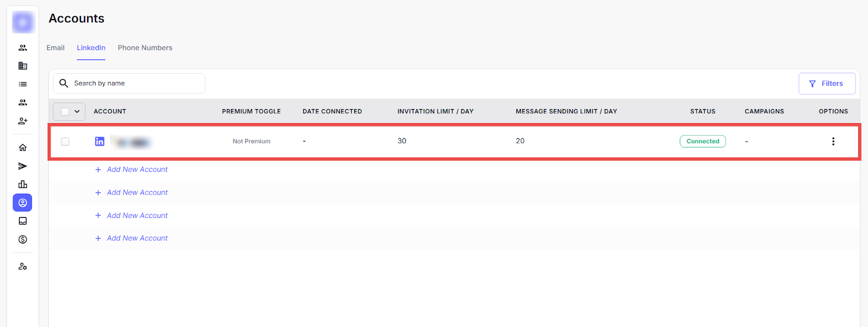This screenshot has width=868, height=327.
Task: Open the analytics bar chart icon
Action: [x=23, y=184]
